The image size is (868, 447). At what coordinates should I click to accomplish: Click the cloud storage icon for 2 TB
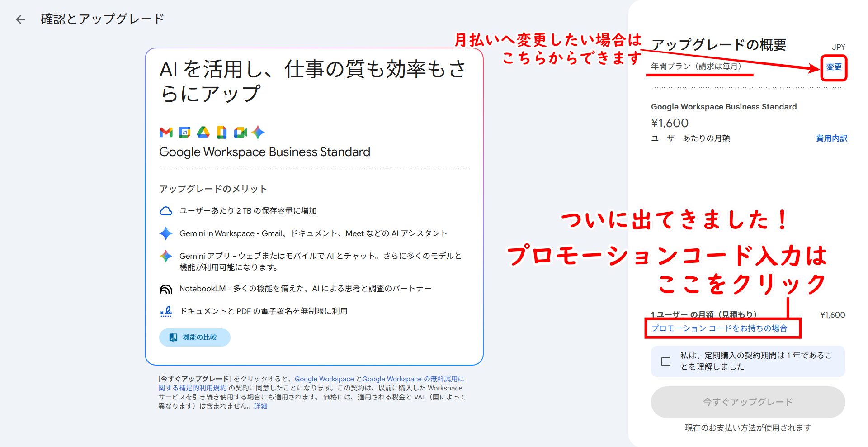point(166,211)
